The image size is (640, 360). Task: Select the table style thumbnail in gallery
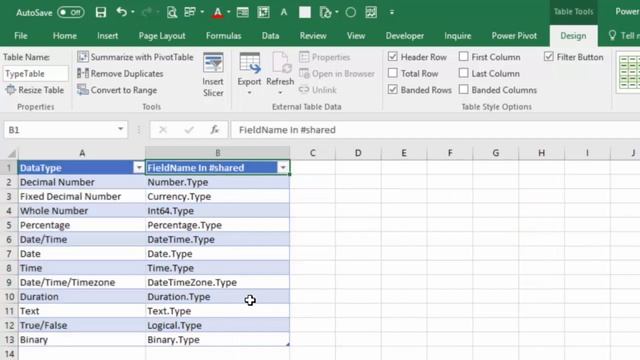(x=629, y=73)
